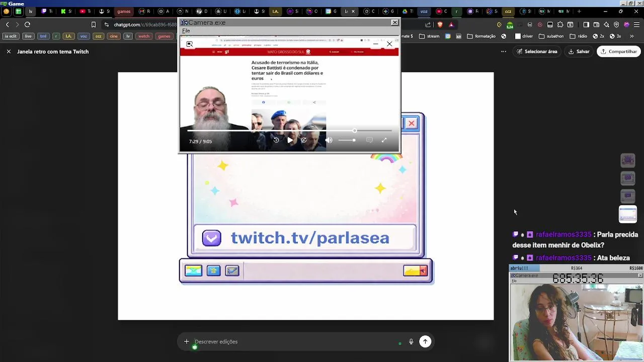Open the rádio bookmarks folder

(x=579, y=36)
